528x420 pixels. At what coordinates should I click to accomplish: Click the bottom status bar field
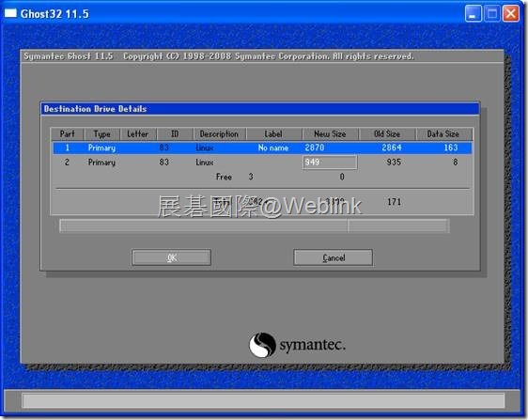pos(263,400)
